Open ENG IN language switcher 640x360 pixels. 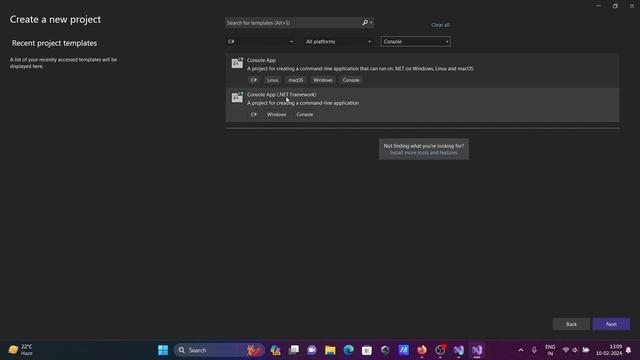click(550, 350)
